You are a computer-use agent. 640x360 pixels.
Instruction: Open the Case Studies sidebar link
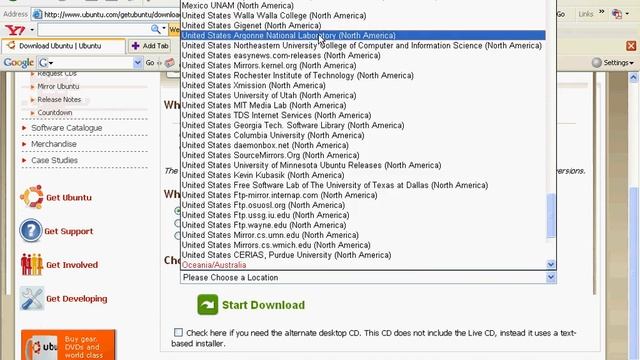(x=54, y=160)
